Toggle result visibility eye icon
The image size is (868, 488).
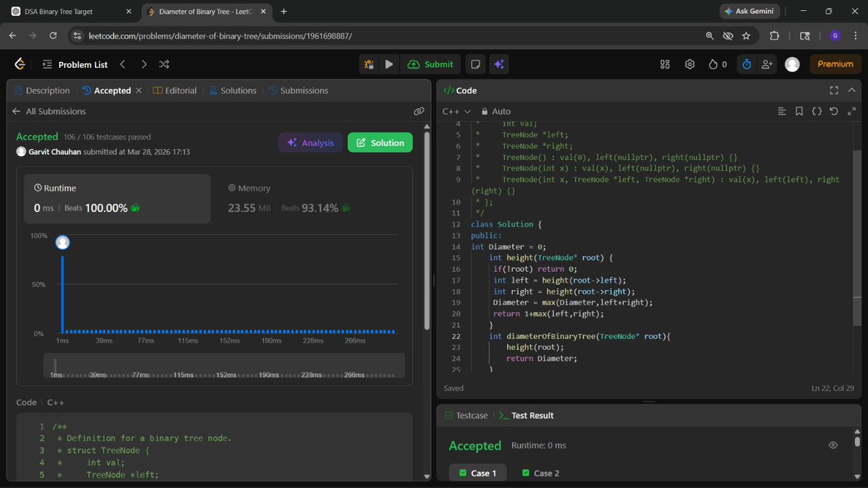pyautogui.click(x=833, y=445)
